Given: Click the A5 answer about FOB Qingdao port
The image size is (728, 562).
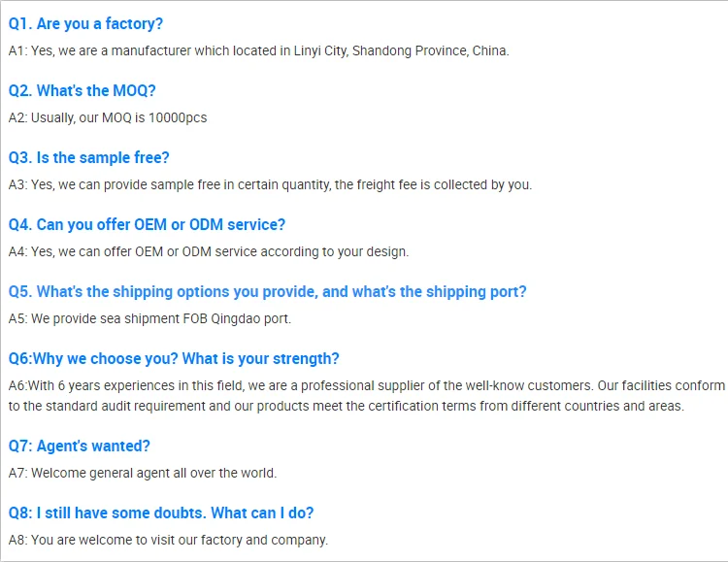Looking at the screenshot, I should point(149,318).
